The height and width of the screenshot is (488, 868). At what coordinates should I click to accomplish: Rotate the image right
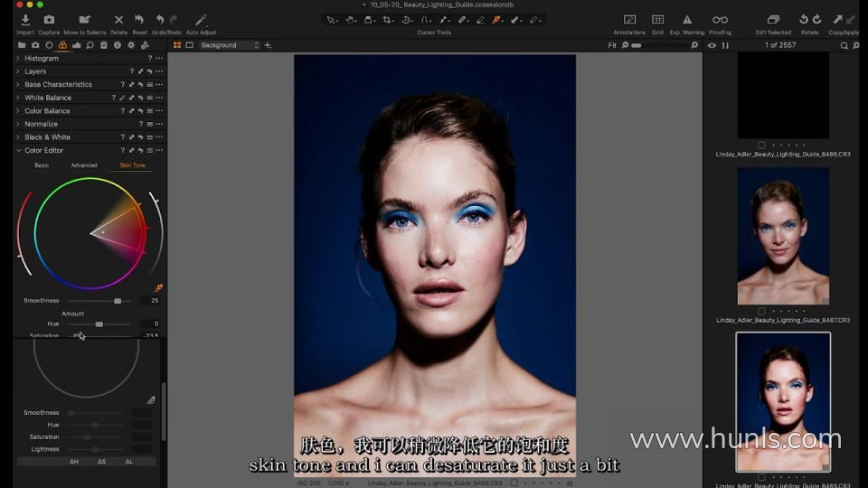(x=817, y=19)
